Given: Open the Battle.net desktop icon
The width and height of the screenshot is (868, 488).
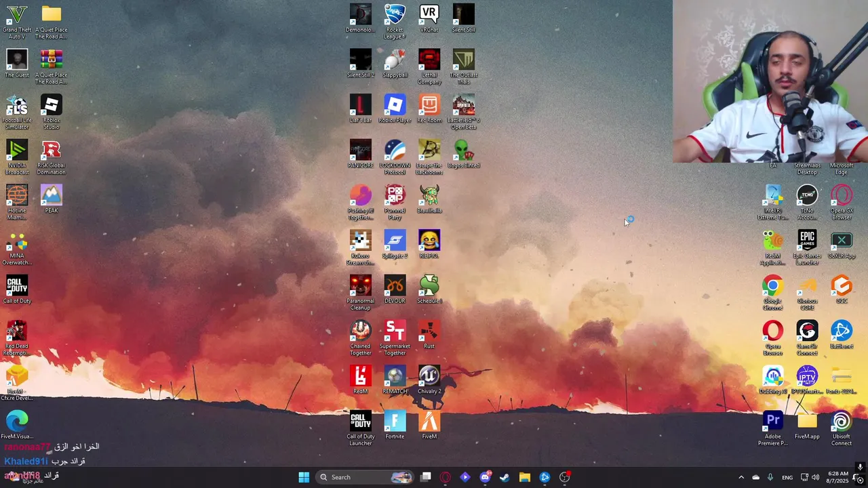Looking at the screenshot, I should click(x=842, y=335).
